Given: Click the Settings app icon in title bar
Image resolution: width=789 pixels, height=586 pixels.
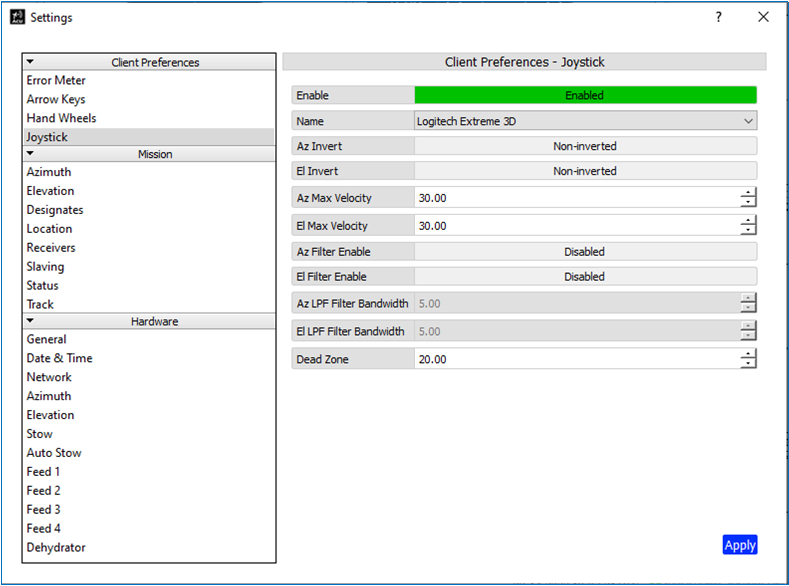Looking at the screenshot, I should (17, 17).
